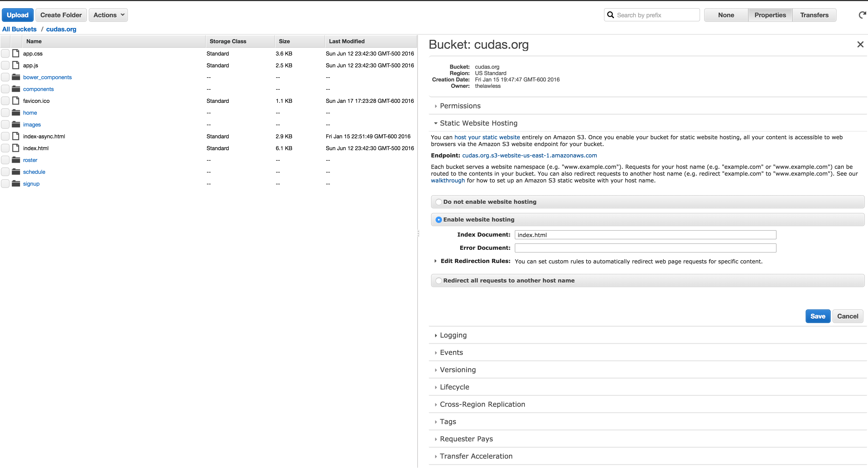868x470 pixels.
Task: Click the Upload button
Action: point(18,15)
